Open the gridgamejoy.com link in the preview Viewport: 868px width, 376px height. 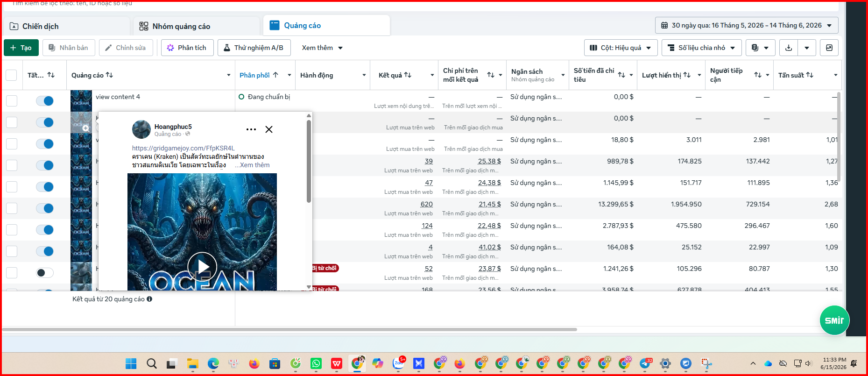click(183, 148)
